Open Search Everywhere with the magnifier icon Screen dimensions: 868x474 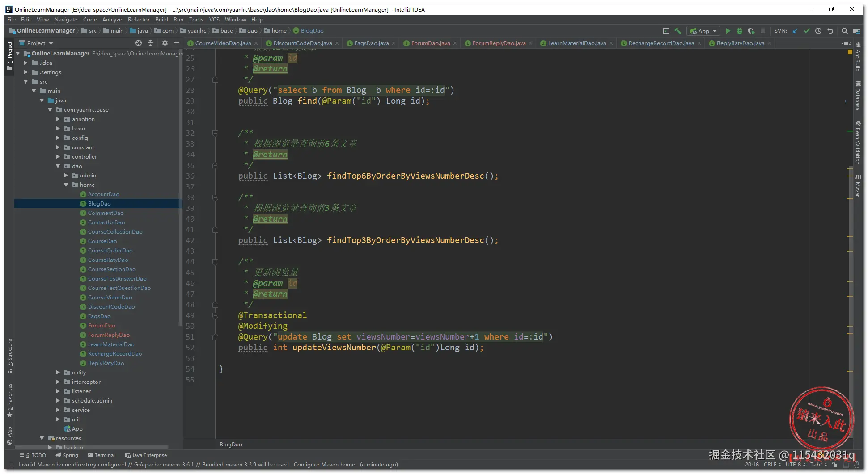click(844, 31)
